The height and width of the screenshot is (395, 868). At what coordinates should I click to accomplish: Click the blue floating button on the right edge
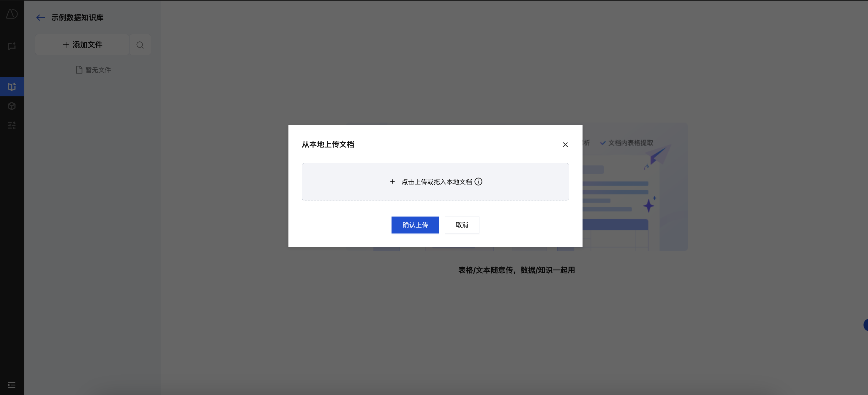coord(865,325)
